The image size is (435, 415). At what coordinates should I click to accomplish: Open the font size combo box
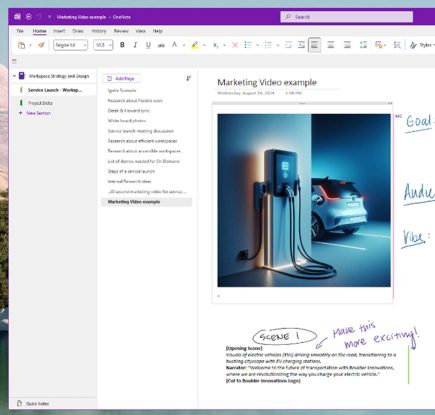tap(103, 45)
